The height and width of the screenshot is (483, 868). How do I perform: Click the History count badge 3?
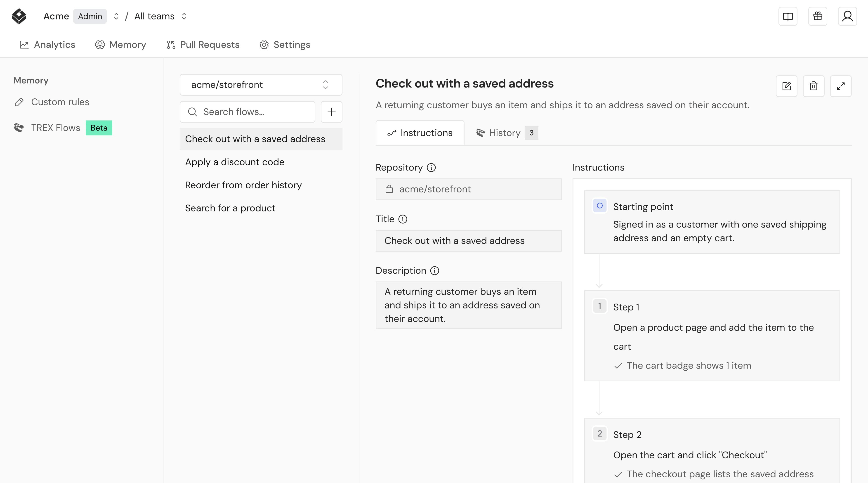coord(531,133)
